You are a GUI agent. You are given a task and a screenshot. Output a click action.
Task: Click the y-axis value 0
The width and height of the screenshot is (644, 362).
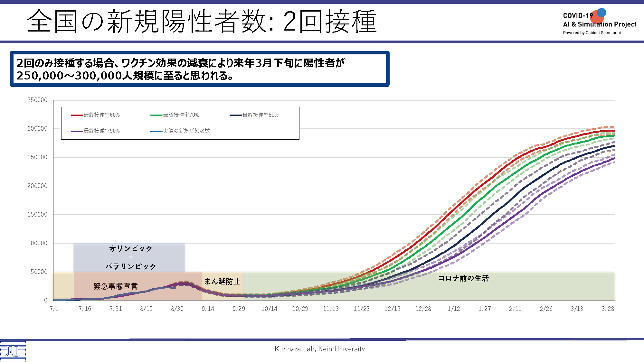46,301
